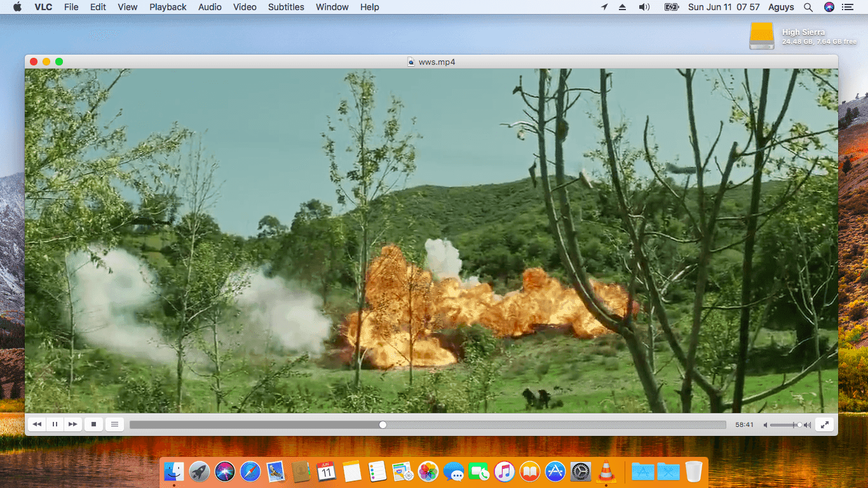Open System Preferences gear in Dock
Screen dimensions: 868x488
(581, 471)
